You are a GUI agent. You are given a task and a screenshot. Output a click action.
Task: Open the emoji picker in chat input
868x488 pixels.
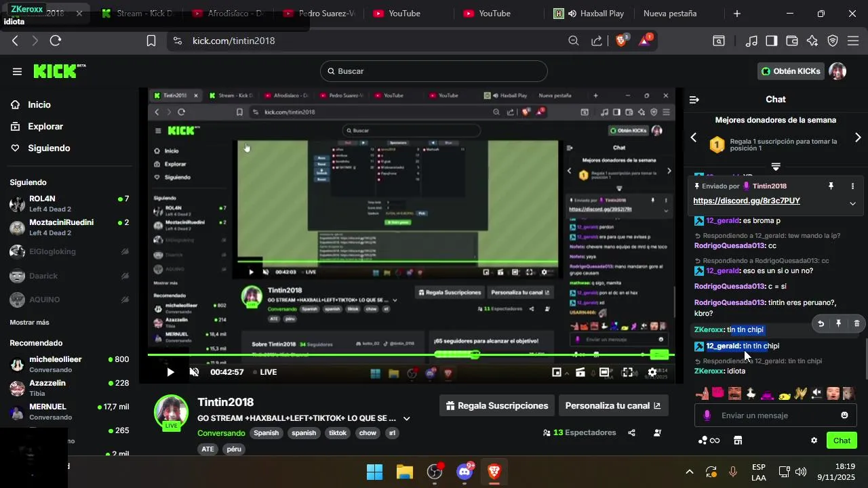pos(844,415)
